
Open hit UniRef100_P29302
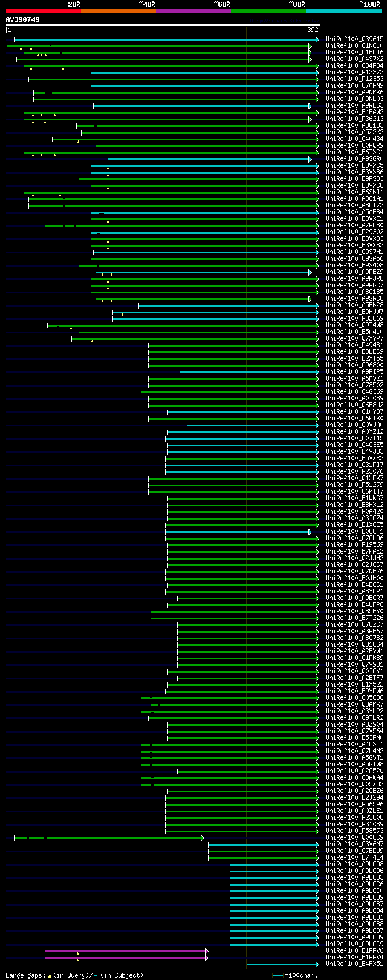[354, 232]
